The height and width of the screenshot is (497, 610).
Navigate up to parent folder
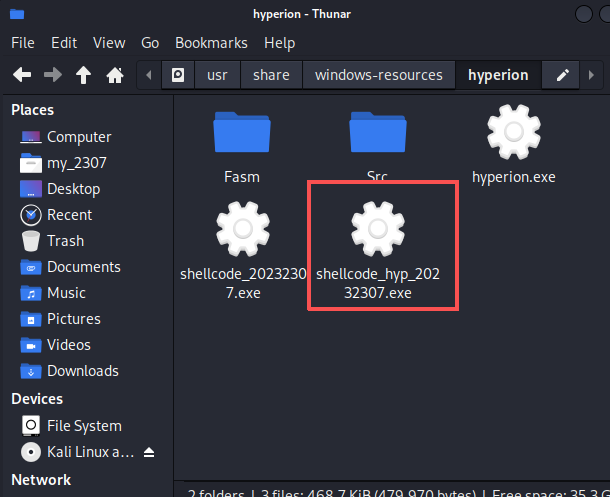coord(83,75)
